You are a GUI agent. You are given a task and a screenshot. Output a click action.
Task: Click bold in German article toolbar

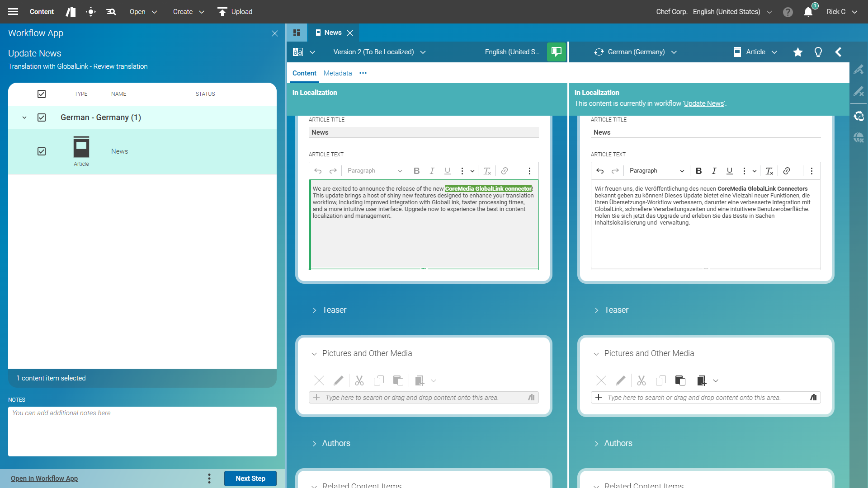[698, 171]
